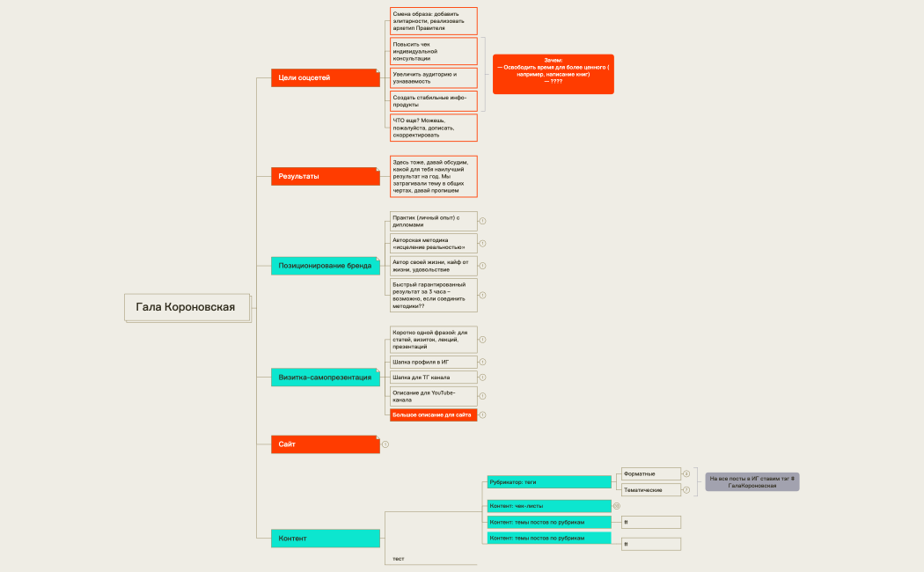The image size is (924, 572).
Task: Expand children of Авторская методика node
Action: click(x=482, y=243)
